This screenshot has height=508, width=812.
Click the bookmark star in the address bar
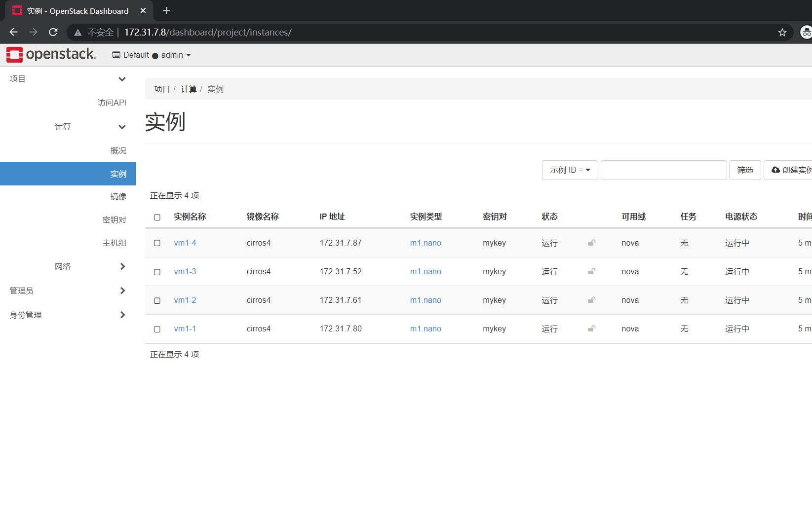point(782,32)
